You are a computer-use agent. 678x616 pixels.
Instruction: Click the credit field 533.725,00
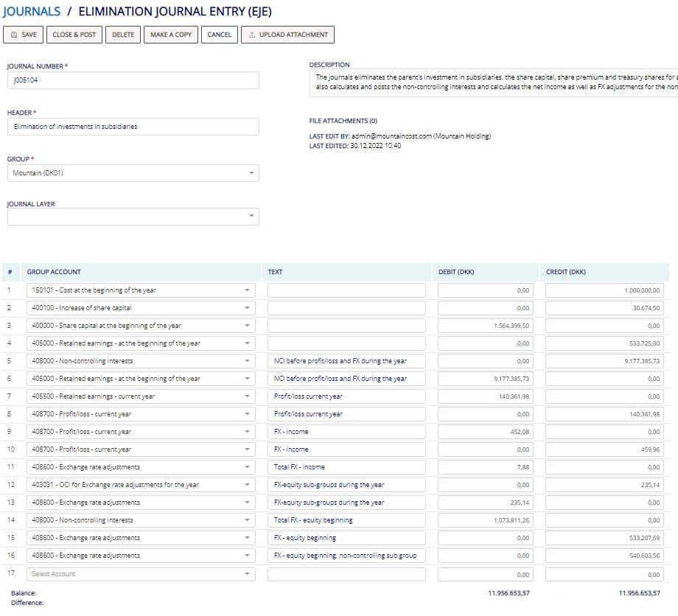pyautogui.click(x=604, y=343)
